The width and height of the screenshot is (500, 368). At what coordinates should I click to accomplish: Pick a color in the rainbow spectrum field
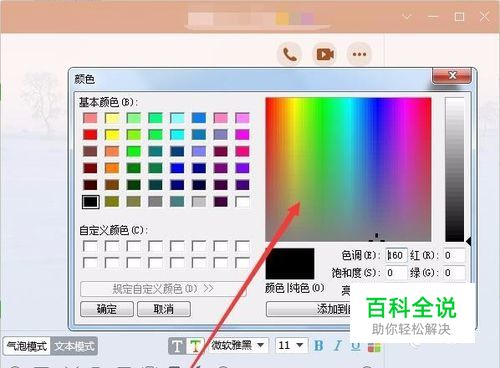tap(348, 169)
